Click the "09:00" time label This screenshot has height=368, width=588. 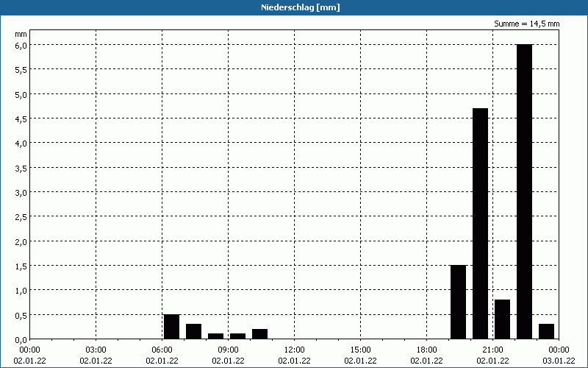click(228, 350)
